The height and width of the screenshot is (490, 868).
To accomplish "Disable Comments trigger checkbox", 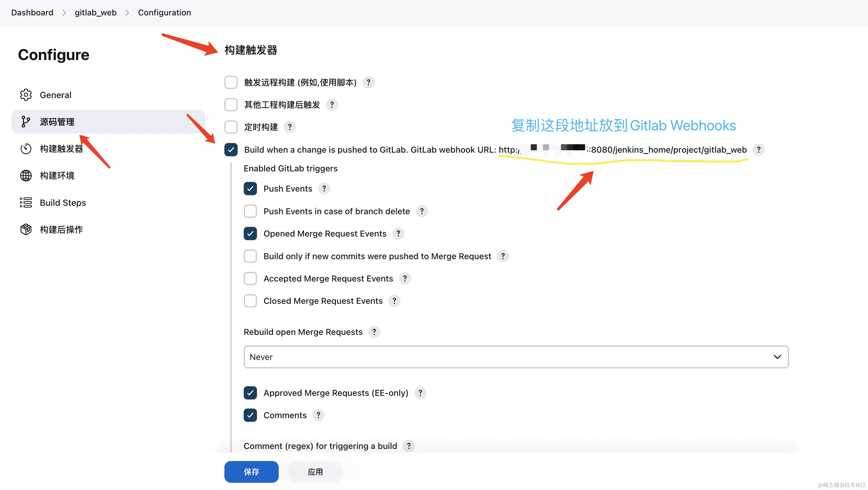I will 250,415.
